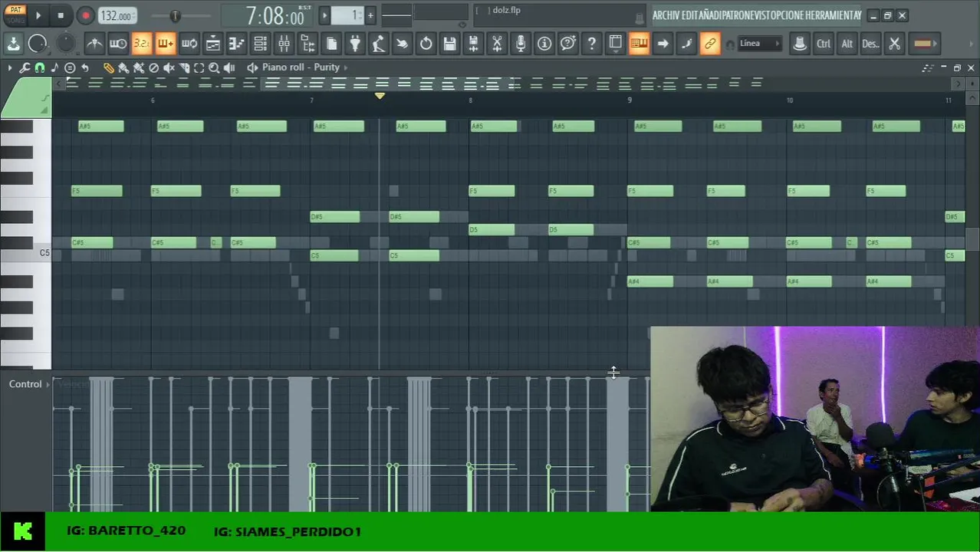
Task: Open the ARCHIV menu
Action: (x=666, y=15)
